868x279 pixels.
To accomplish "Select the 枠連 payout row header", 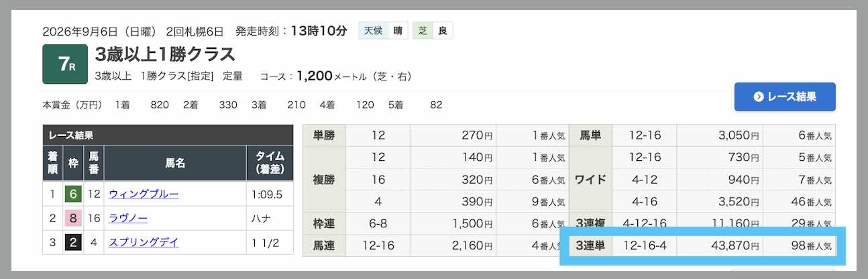I will pos(324,224).
